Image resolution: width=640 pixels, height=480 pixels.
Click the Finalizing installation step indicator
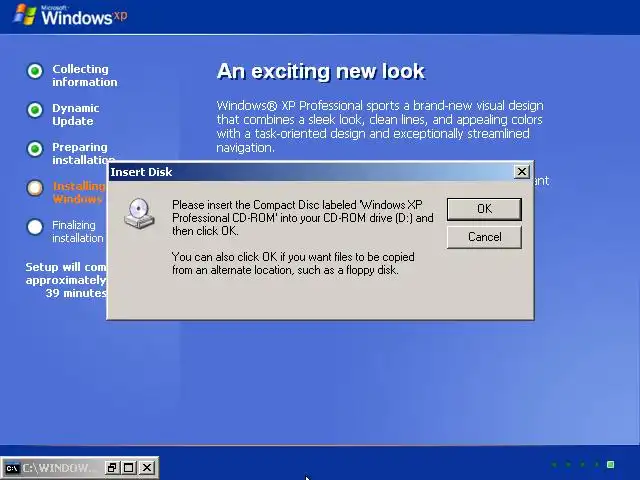coord(35,227)
